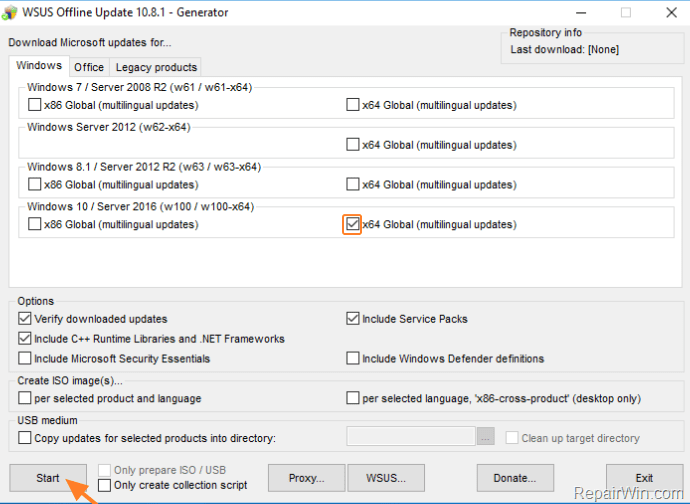The height and width of the screenshot is (504, 690).
Task: Check Windows 8.1 x64 Global updates
Action: (352, 184)
